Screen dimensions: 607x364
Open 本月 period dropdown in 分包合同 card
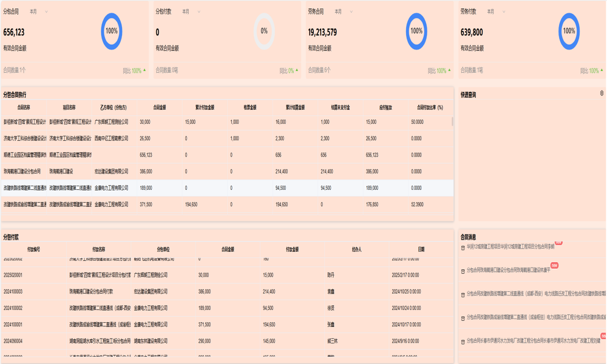point(38,12)
